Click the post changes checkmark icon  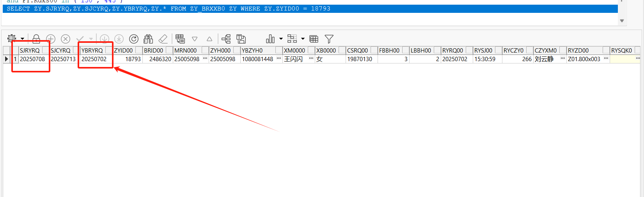click(x=80, y=39)
